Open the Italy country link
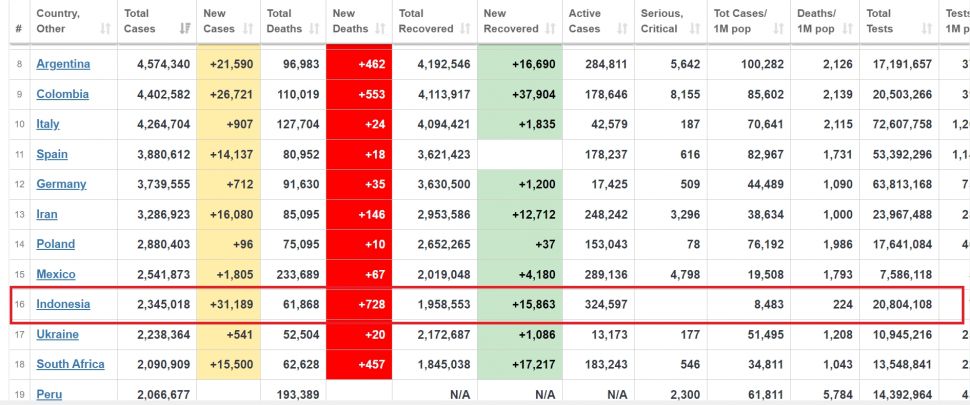 [48, 124]
